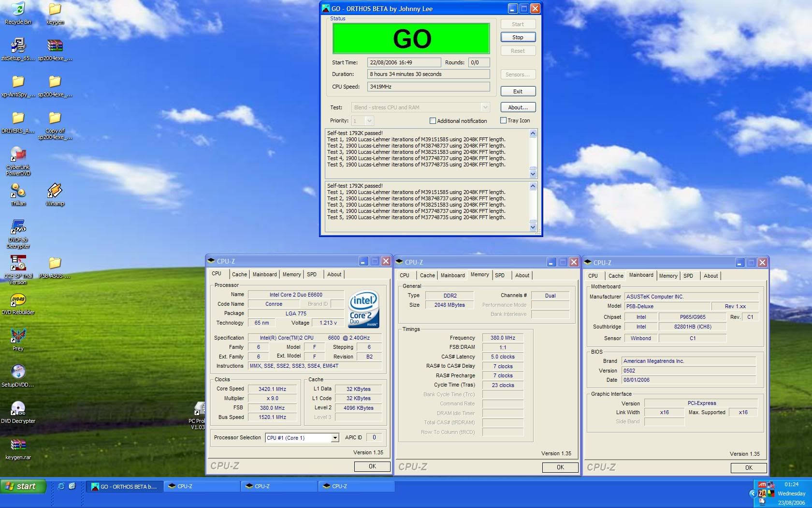The height and width of the screenshot is (508, 812).
Task: Expand the Processor Selection dropdown
Action: click(x=334, y=438)
